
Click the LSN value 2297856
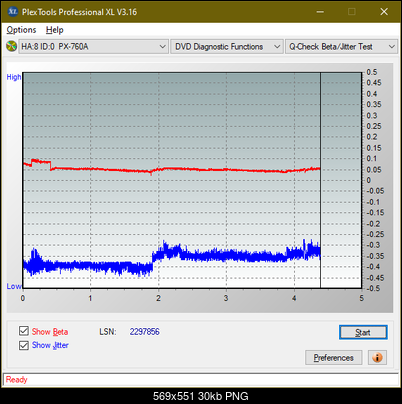click(x=145, y=332)
